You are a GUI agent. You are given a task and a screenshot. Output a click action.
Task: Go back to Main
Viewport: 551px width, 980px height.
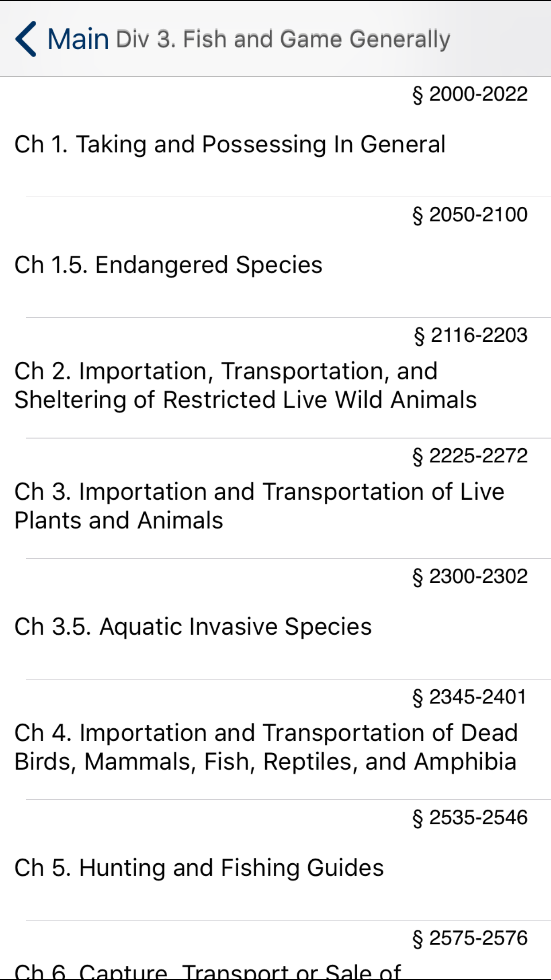(78, 39)
